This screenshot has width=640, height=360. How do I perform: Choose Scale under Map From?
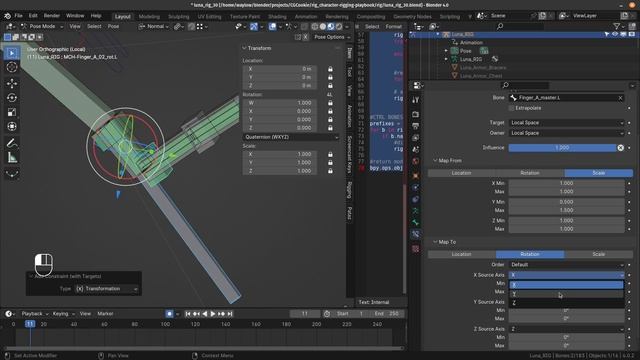599,173
